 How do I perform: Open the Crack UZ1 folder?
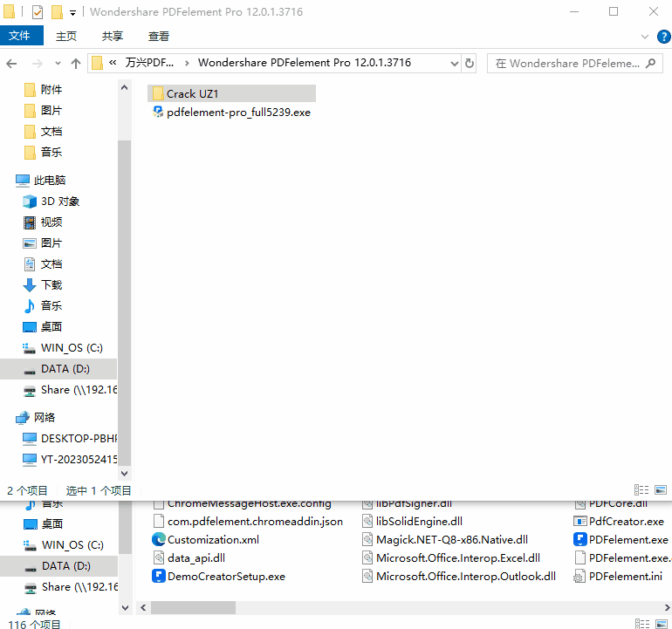(x=192, y=93)
